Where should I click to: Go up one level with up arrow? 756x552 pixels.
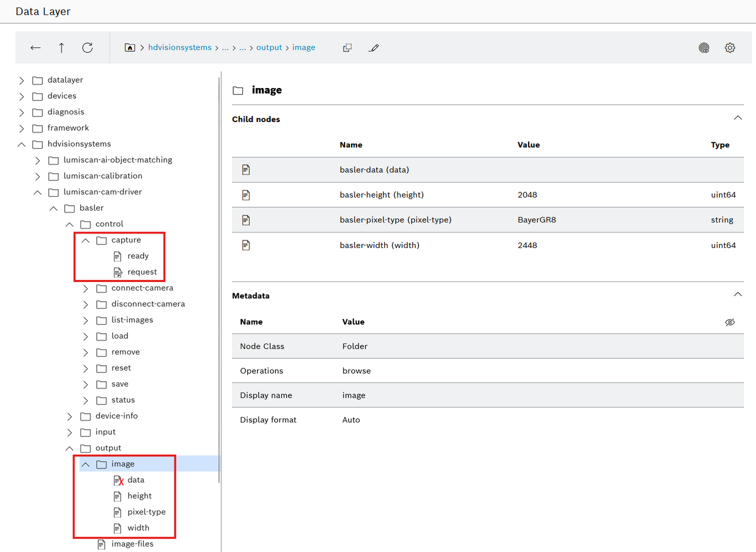(x=62, y=48)
